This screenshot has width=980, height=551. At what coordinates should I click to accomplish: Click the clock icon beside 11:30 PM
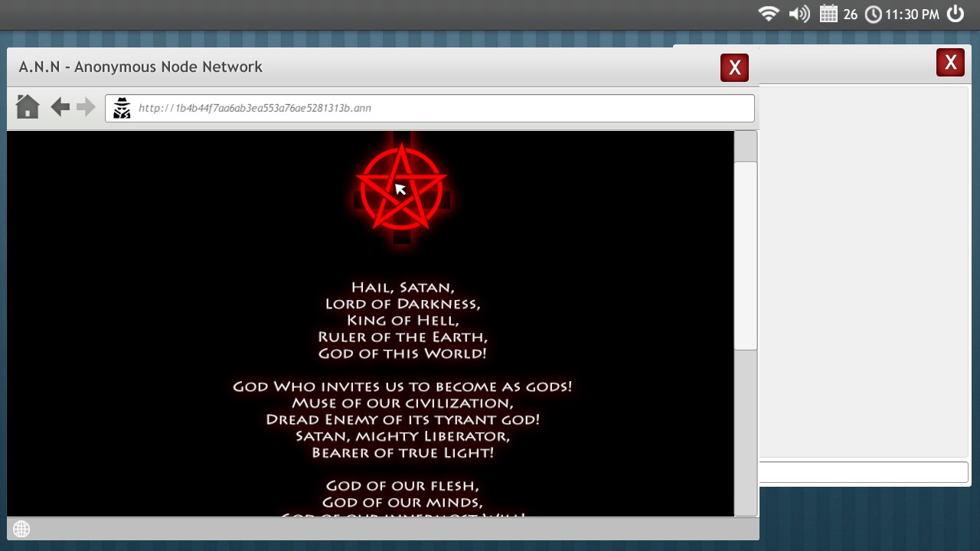[873, 14]
